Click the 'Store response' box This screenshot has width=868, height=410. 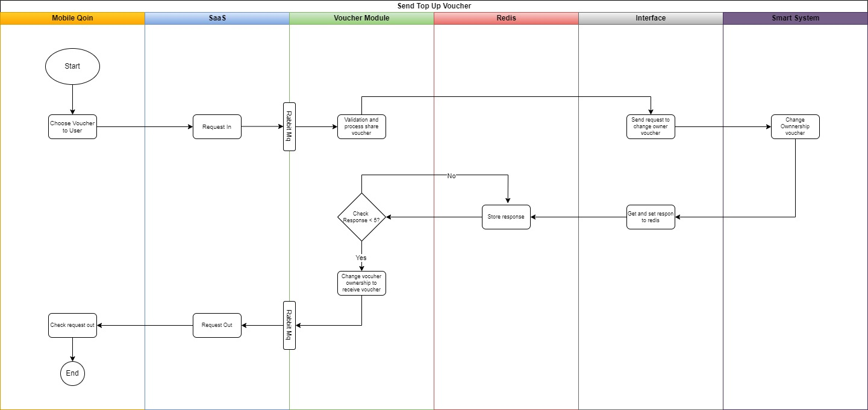click(506, 217)
